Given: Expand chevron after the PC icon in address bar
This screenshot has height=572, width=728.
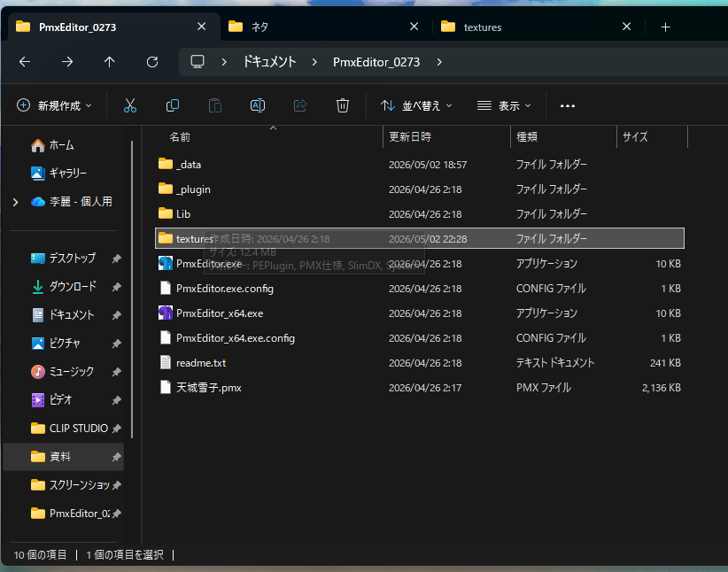Looking at the screenshot, I should click(x=224, y=62).
